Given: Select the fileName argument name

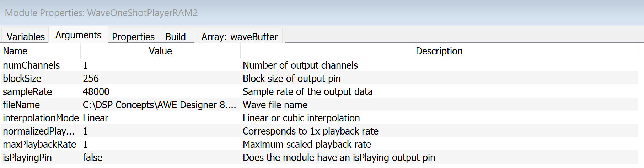Looking at the screenshot, I should (x=21, y=105).
